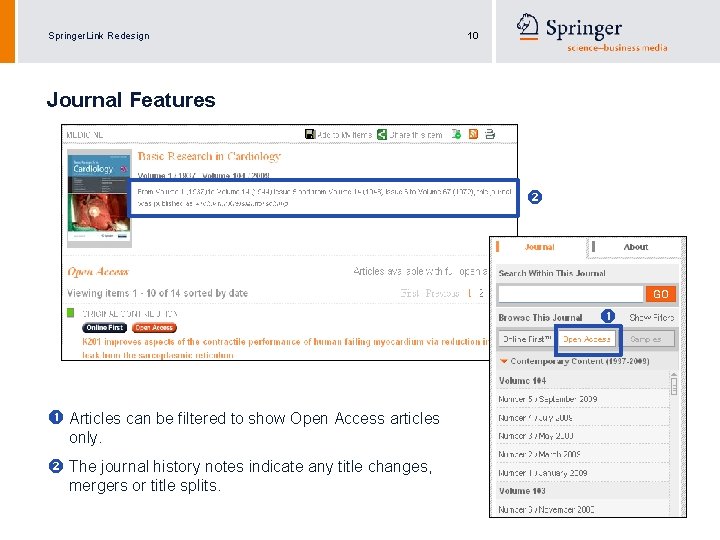Open Number 1 / January 2009 issue
The image size is (720, 540).
[543, 472]
